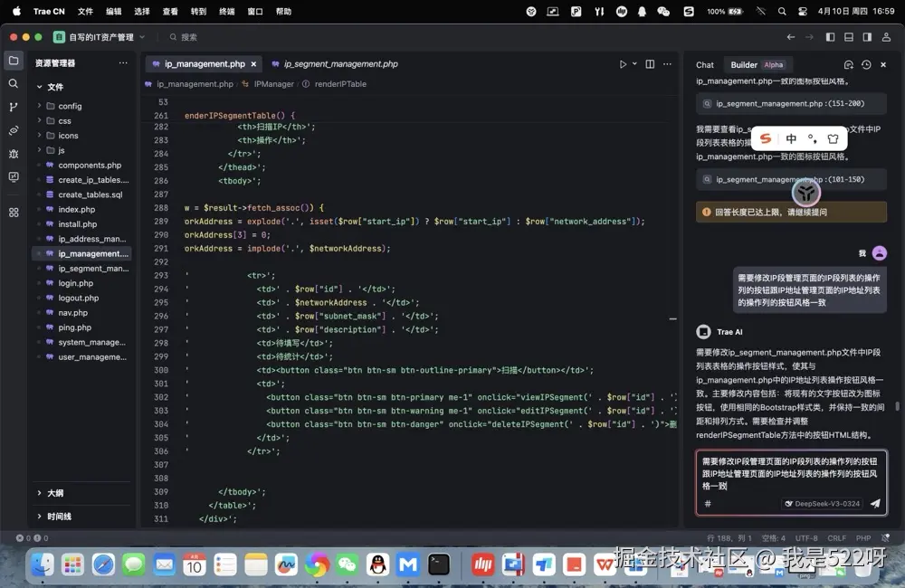Viewport: 905px width, 588px height.
Task: Open the DeepSeek-V3-0324 model selector
Action: (x=821, y=504)
